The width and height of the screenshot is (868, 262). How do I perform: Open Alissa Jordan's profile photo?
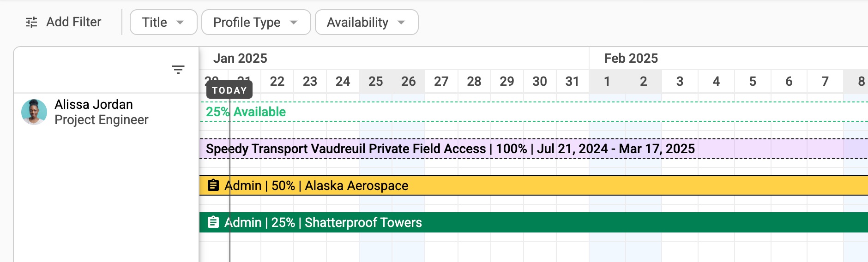pos(34,112)
